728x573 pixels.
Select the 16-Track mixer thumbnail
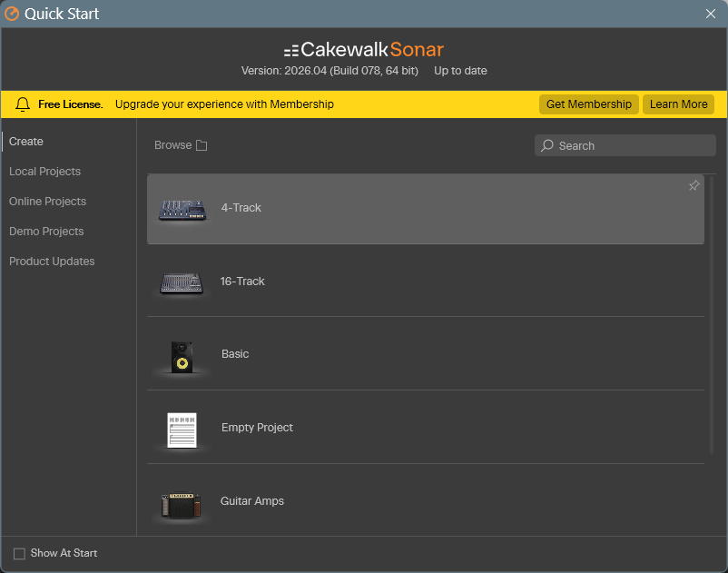click(x=182, y=282)
